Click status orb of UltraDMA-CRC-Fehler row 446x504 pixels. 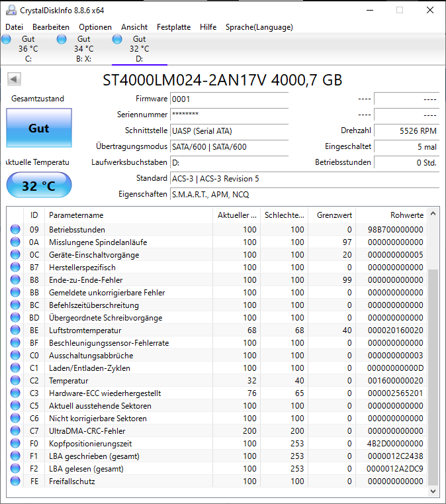15,430
